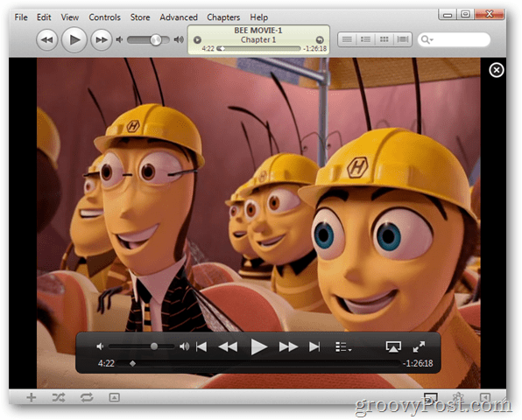
Task: Fast-forward using the overlay controls
Action: tap(288, 346)
